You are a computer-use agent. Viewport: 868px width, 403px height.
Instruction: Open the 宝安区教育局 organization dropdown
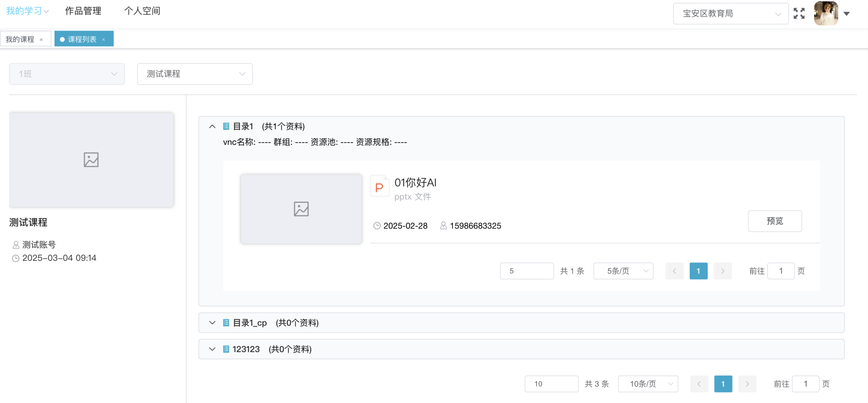(730, 14)
